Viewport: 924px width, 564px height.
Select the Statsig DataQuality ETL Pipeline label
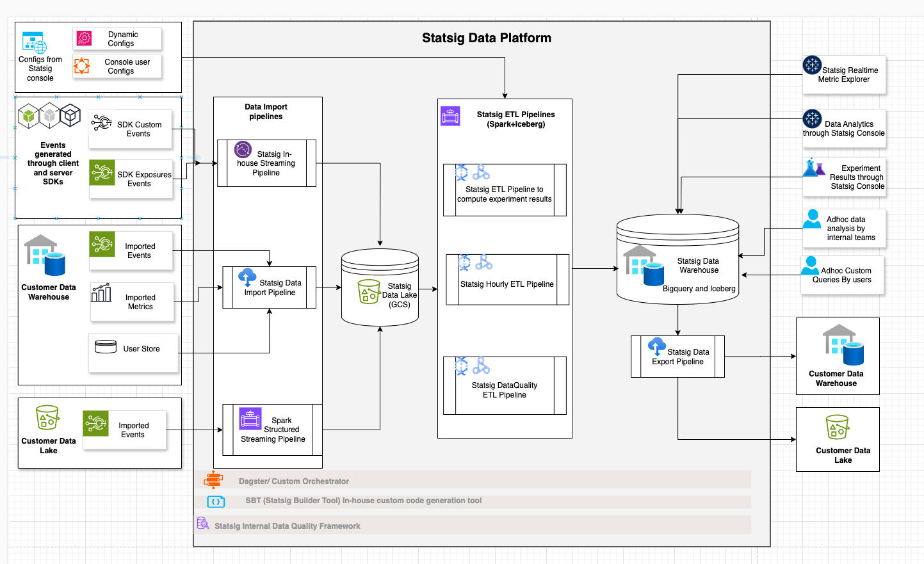click(x=505, y=390)
